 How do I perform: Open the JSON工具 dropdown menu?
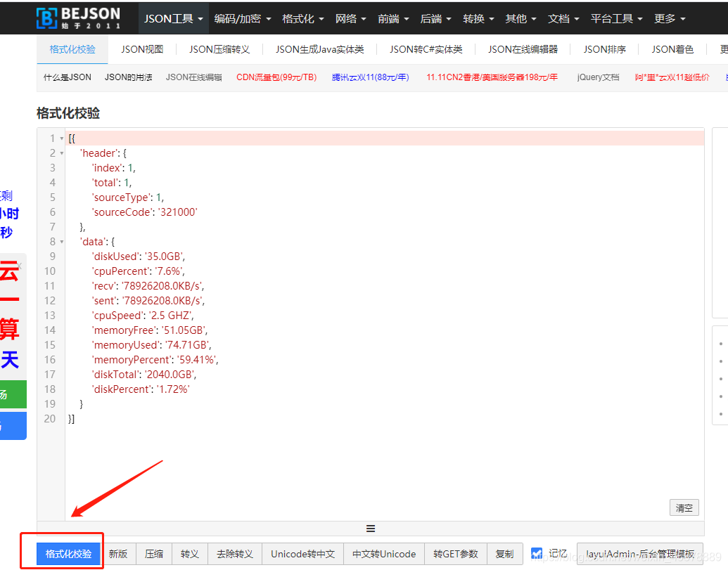pyautogui.click(x=173, y=18)
